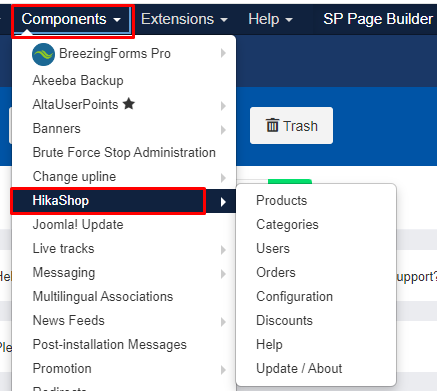Click the Components dropdown caret
Image resolution: width=437 pixels, height=391 pixels.
[117, 20]
